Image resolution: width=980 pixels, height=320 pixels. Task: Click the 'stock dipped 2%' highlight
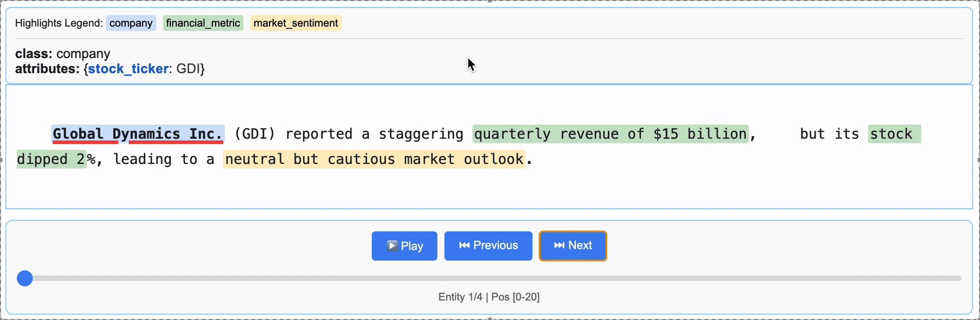pos(895,134)
